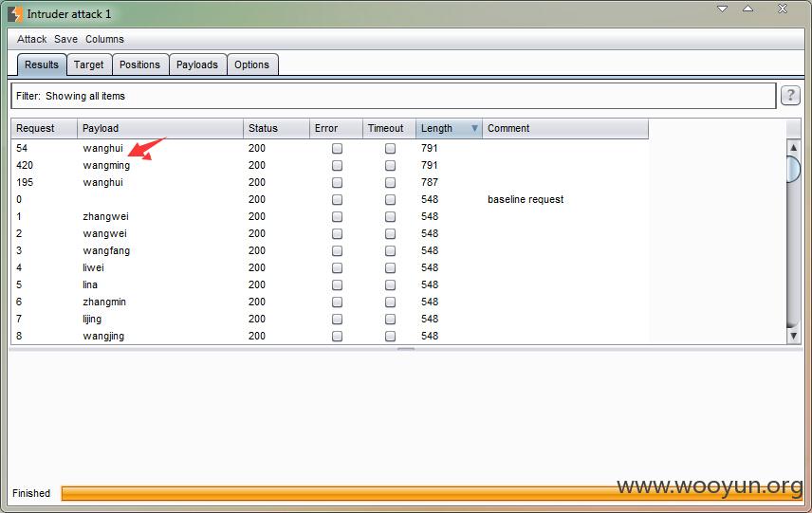Select the wanghui payload in request 54
This screenshot has height=513, width=812.
coord(102,148)
